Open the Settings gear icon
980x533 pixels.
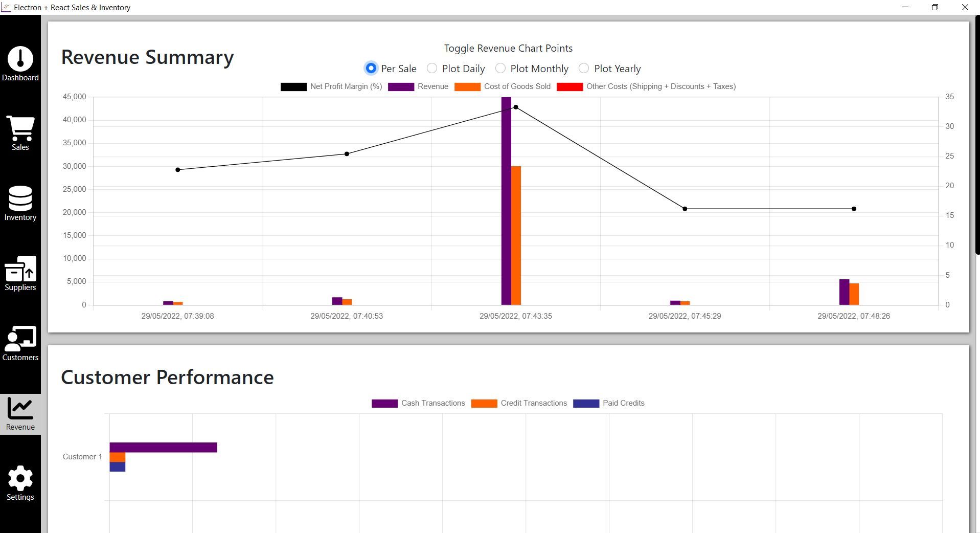click(x=20, y=478)
